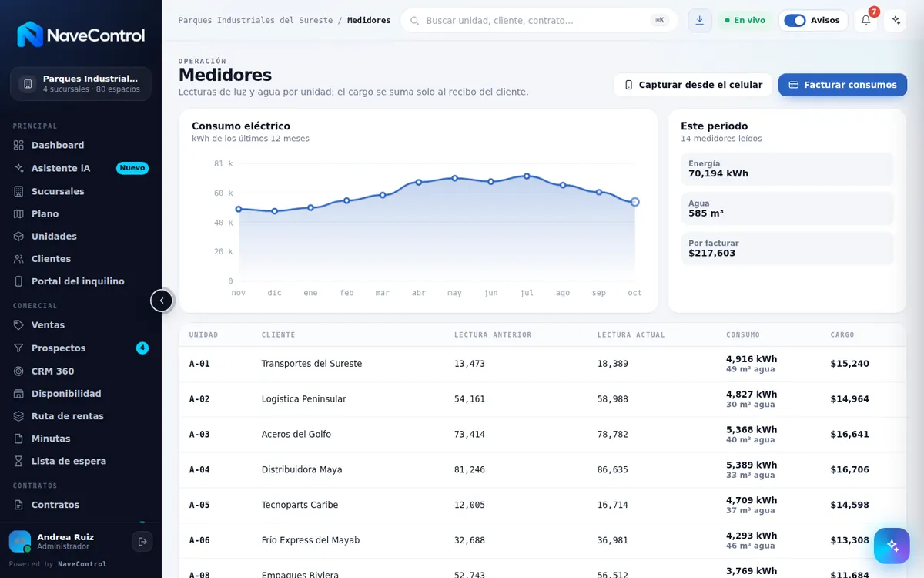The width and height of the screenshot is (924, 578).
Task: Click client 'Tecnoparts Caribe'
Action: (x=300, y=506)
